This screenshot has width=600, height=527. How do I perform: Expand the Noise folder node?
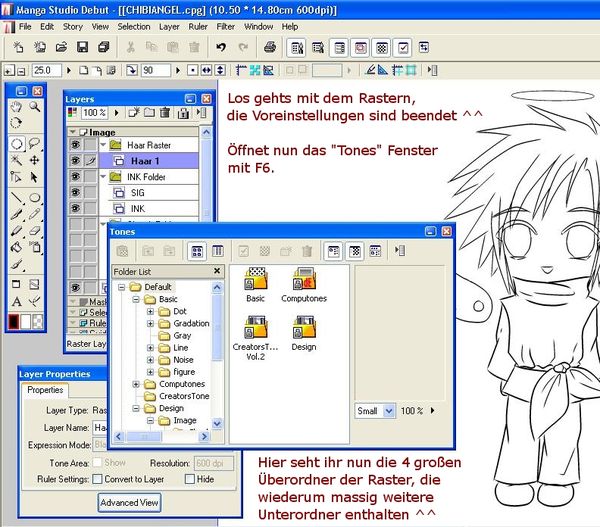click(150, 360)
